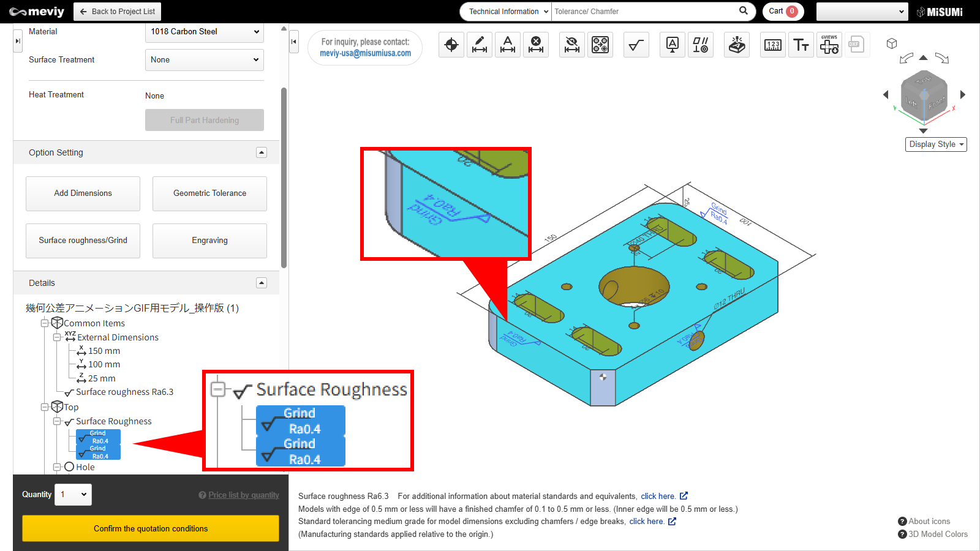
Task: Select the 150 mm dimension row
Action: (x=99, y=351)
